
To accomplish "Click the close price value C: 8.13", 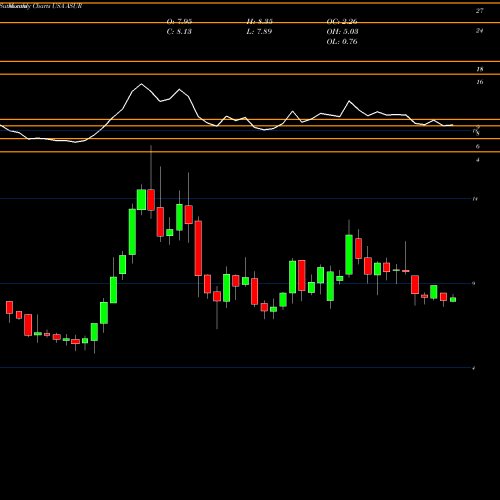I will click(179, 32).
